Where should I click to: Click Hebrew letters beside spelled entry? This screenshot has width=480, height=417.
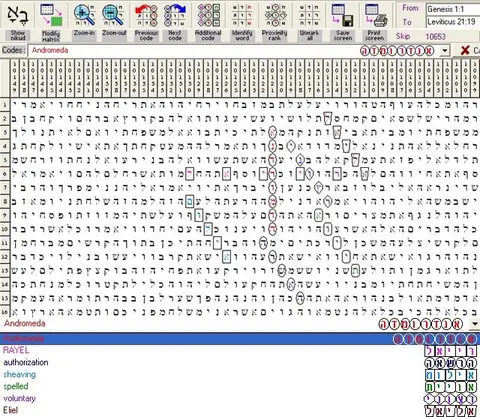click(451, 387)
